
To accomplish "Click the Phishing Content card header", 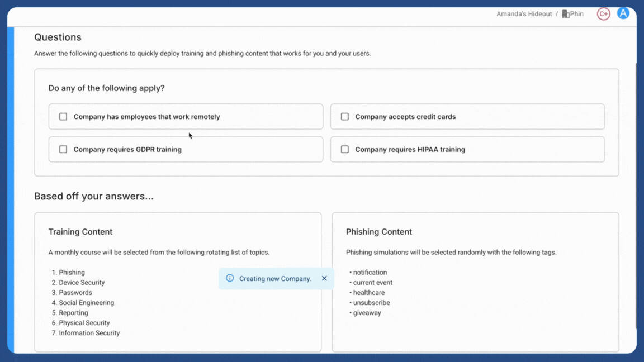I will (x=378, y=231).
